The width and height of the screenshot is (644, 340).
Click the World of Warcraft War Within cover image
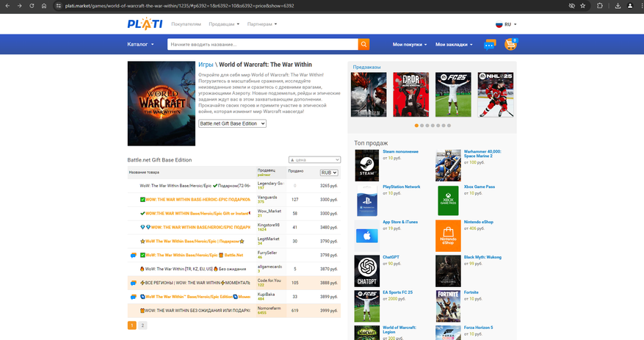pyautogui.click(x=162, y=104)
